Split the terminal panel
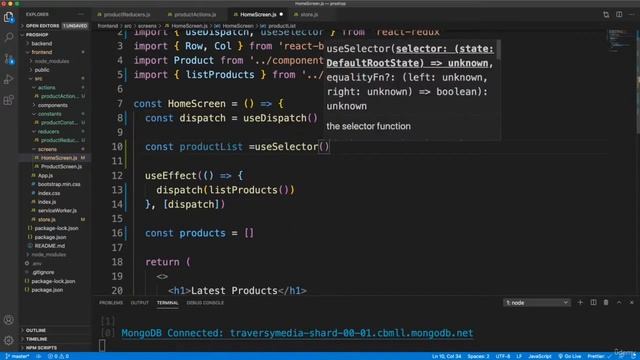Screen dimensions: 640x360 pyautogui.click(x=593, y=302)
